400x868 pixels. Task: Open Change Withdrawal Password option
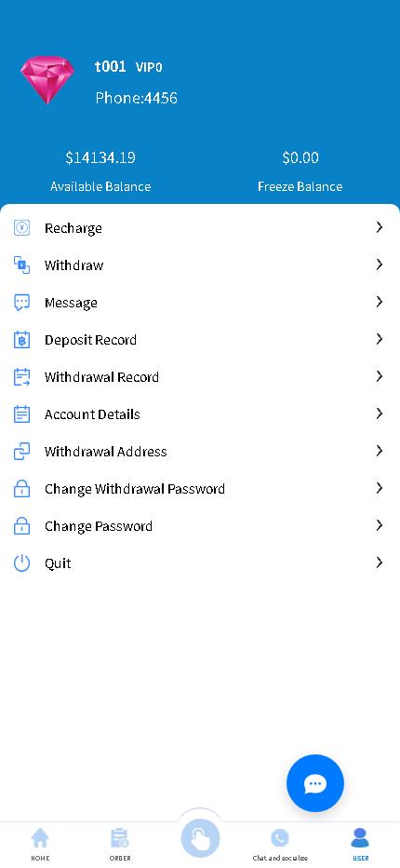[x=200, y=489]
